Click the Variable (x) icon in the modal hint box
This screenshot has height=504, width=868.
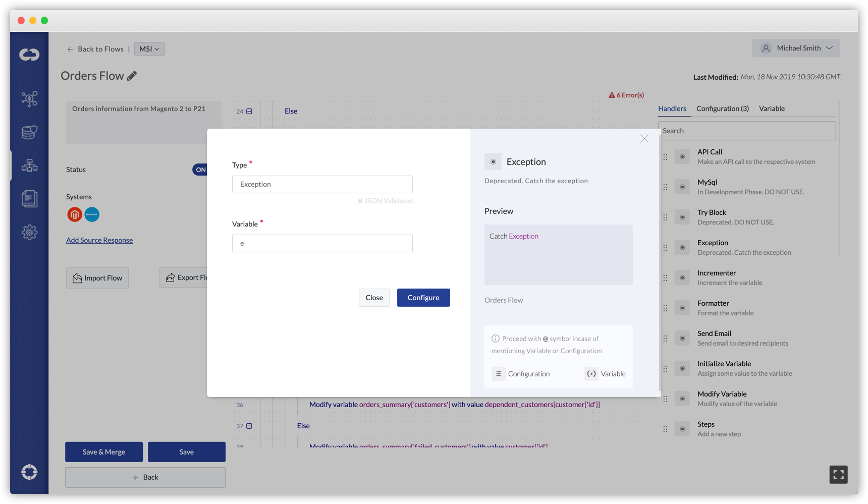click(x=591, y=374)
